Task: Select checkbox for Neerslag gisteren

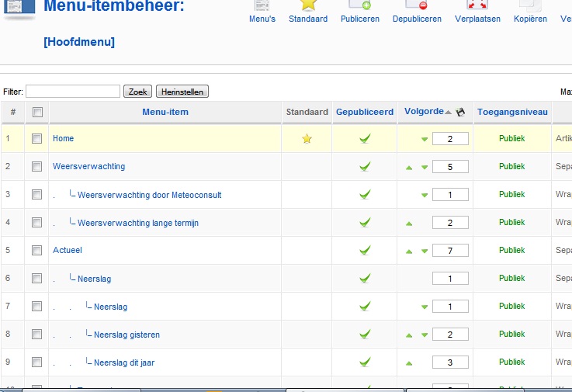Action: pyautogui.click(x=36, y=335)
